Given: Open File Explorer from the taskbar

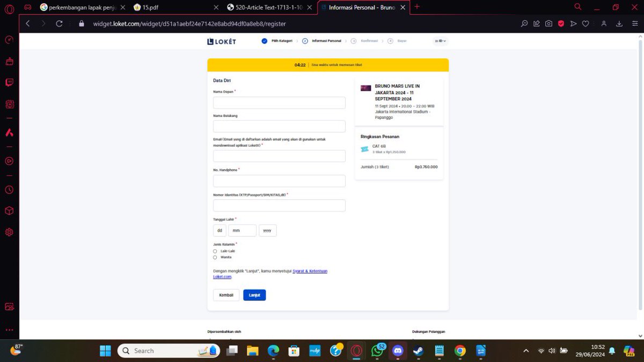Looking at the screenshot, I should (x=253, y=351).
